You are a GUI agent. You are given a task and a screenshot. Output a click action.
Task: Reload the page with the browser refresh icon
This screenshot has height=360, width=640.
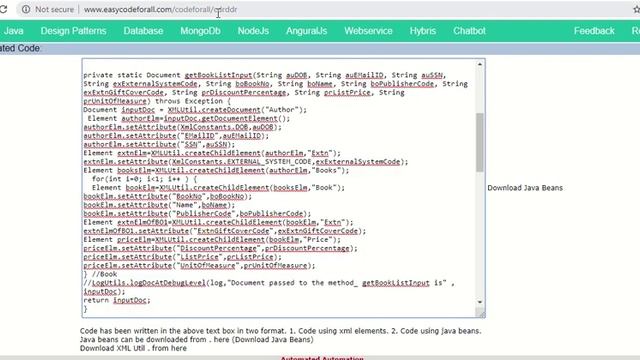click(3, 9)
